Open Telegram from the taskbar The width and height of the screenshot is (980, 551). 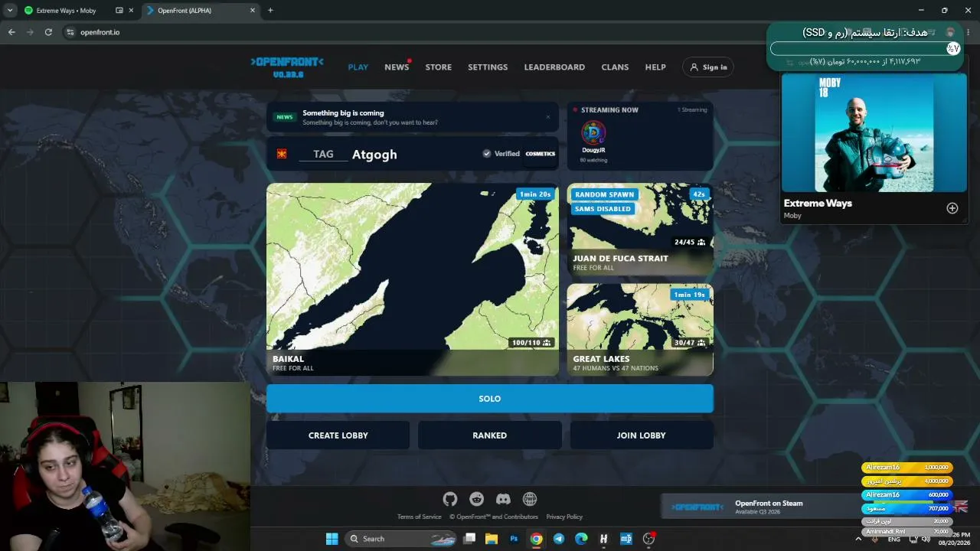click(x=559, y=539)
